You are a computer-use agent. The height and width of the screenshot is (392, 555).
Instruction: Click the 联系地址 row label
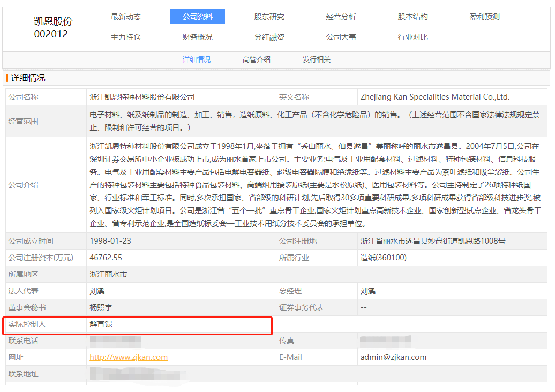click(x=23, y=374)
